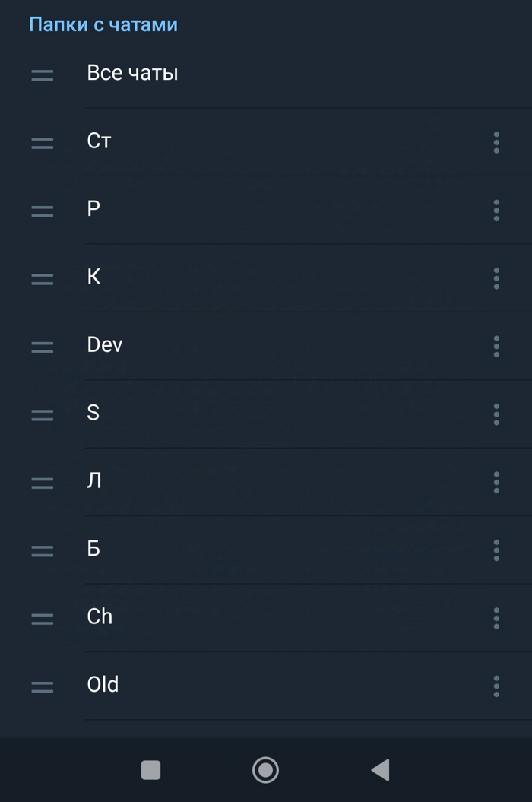Viewport: 532px width, 802px height.
Task: Open the Dev folder entry
Action: click(x=105, y=345)
